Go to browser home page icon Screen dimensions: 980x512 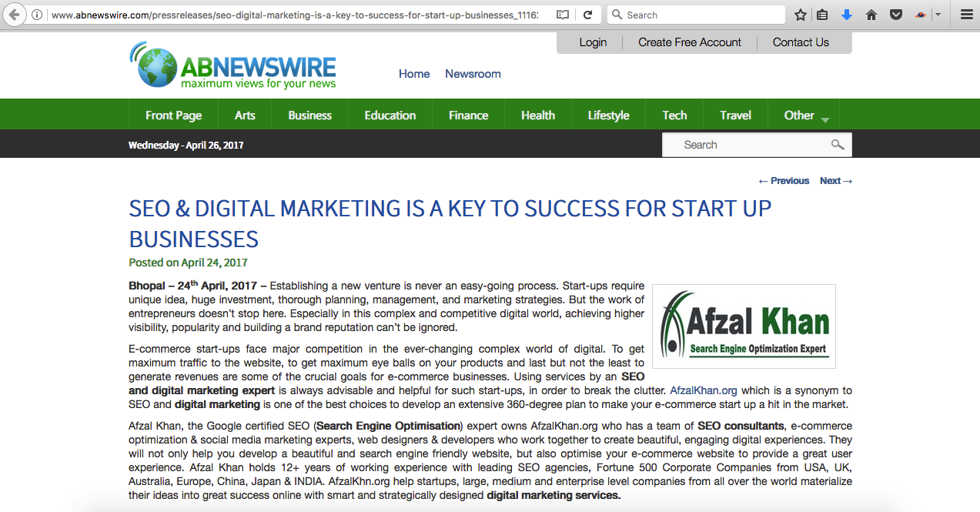click(x=871, y=15)
